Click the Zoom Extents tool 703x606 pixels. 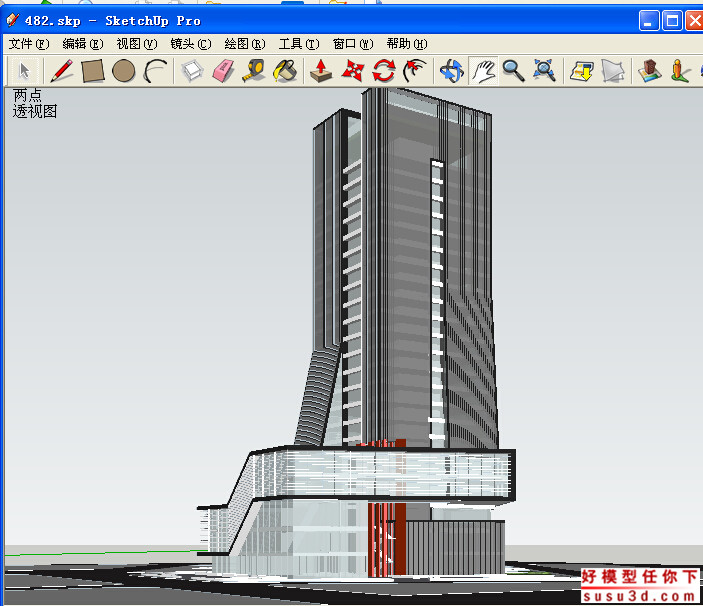[x=544, y=71]
